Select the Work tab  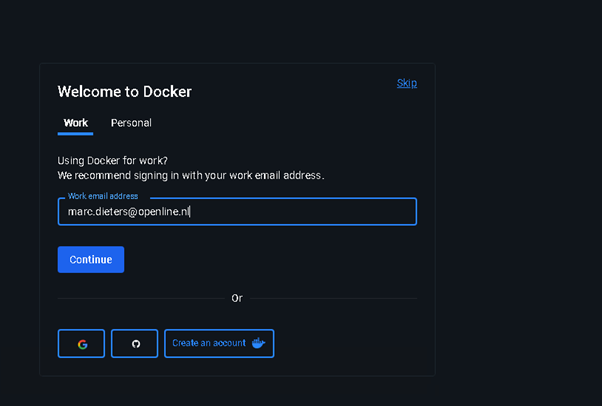[x=76, y=123]
